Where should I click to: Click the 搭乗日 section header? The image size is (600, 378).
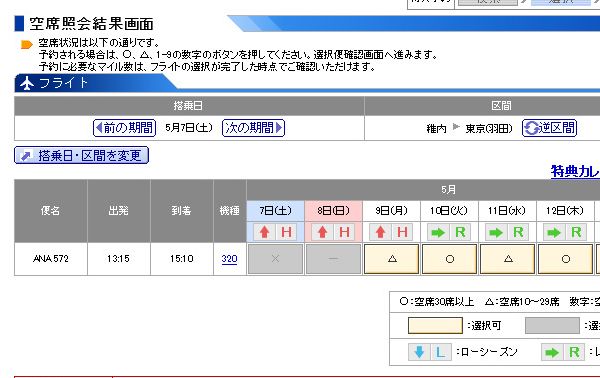click(x=188, y=106)
